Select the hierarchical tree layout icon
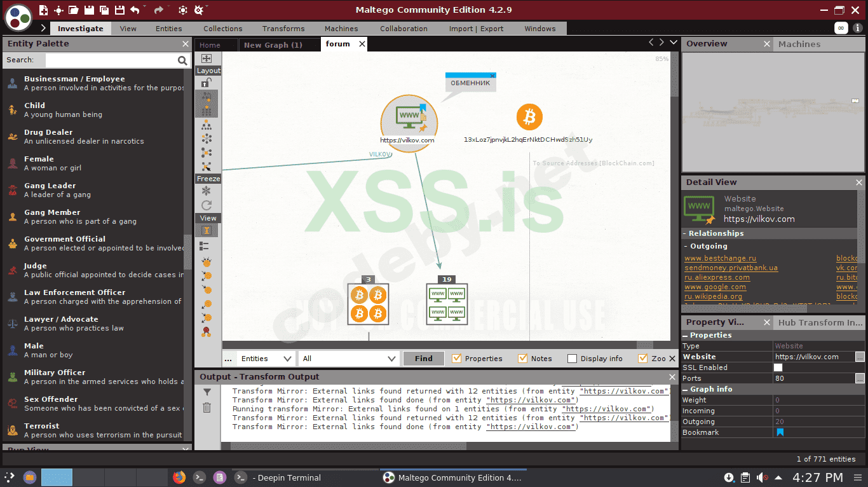868x487 pixels. click(x=207, y=125)
